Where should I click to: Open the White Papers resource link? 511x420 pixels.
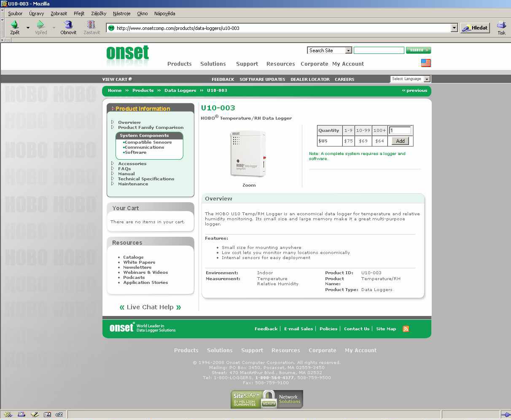click(x=139, y=262)
